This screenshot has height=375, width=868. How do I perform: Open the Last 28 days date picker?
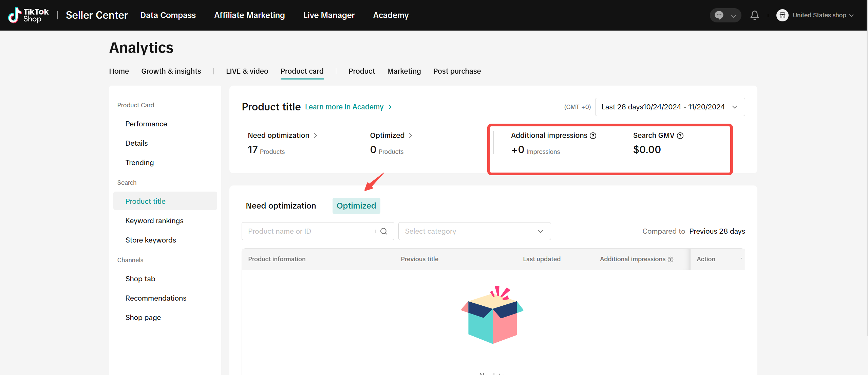pos(669,107)
